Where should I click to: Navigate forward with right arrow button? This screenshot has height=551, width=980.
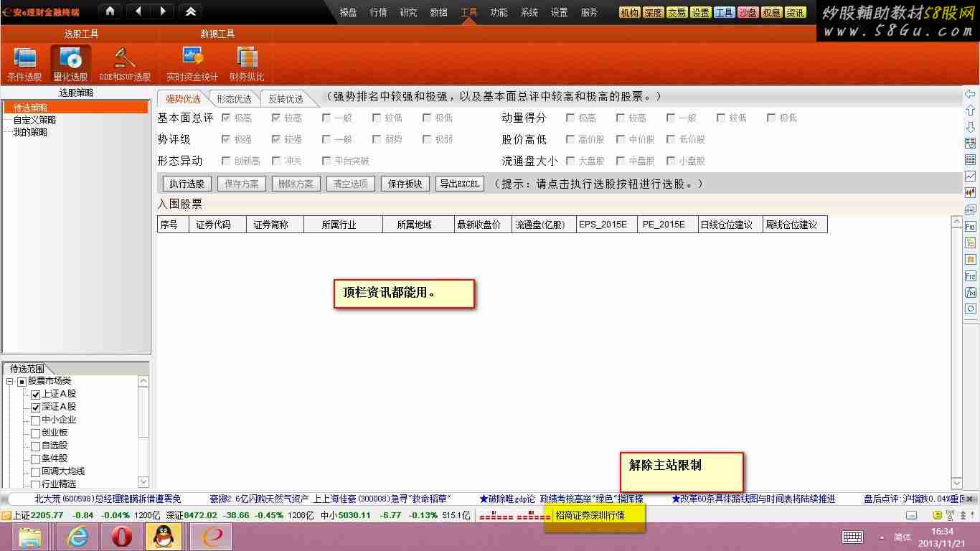click(x=163, y=11)
